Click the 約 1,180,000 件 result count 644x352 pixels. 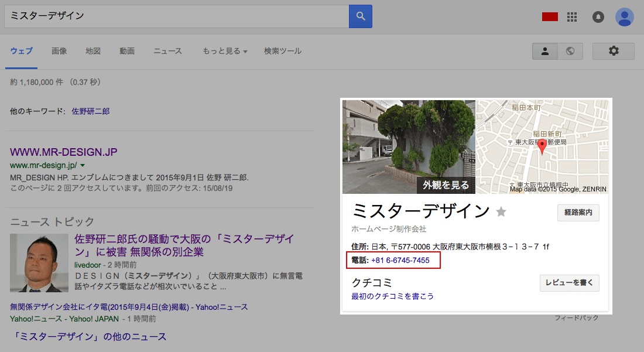[37, 82]
